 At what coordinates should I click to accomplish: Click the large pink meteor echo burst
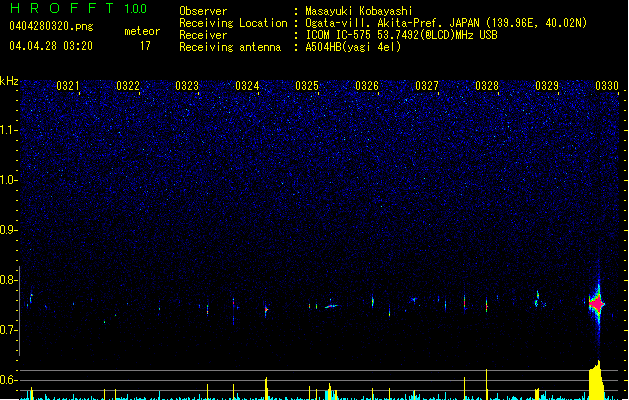point(597,304)
